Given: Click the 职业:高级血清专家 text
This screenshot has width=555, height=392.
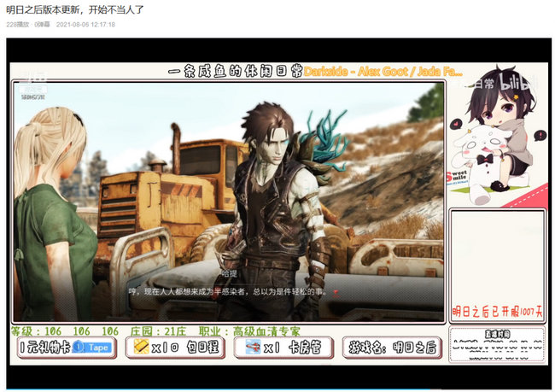Looking at the screenshot, I should [x=249, y=331].
